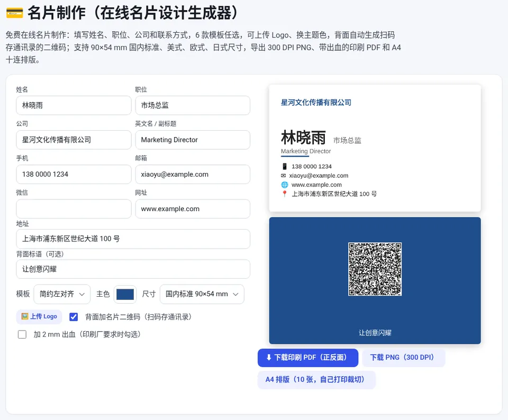Click the large name 林晓雨 on card preview
Image resolution: width=508 pixels, height=420 pixels.
303,138
